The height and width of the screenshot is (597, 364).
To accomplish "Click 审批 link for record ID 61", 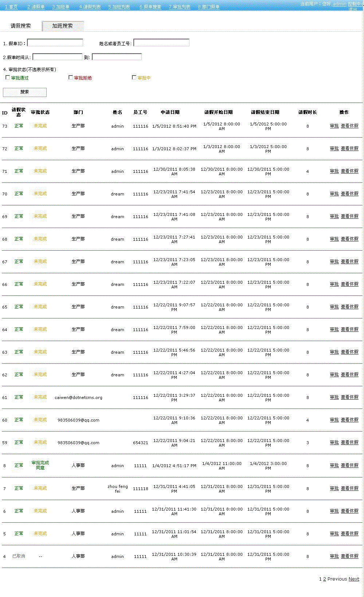I will [x=334, y=397].
